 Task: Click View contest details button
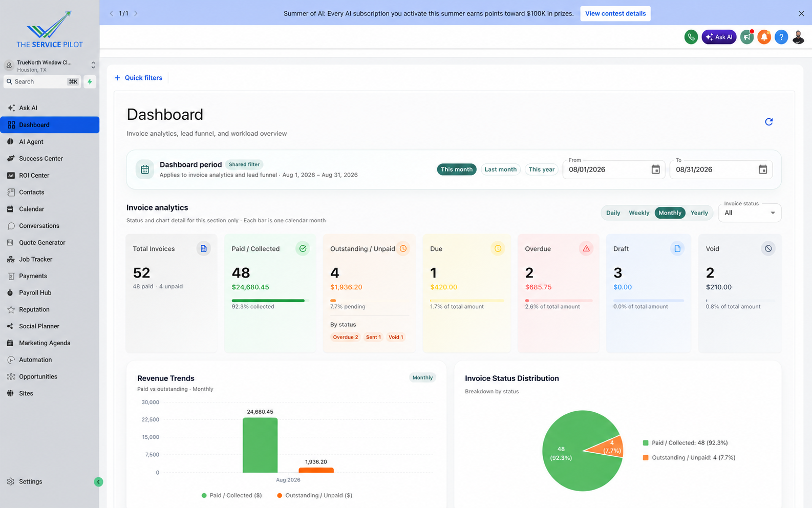point(615,13)
